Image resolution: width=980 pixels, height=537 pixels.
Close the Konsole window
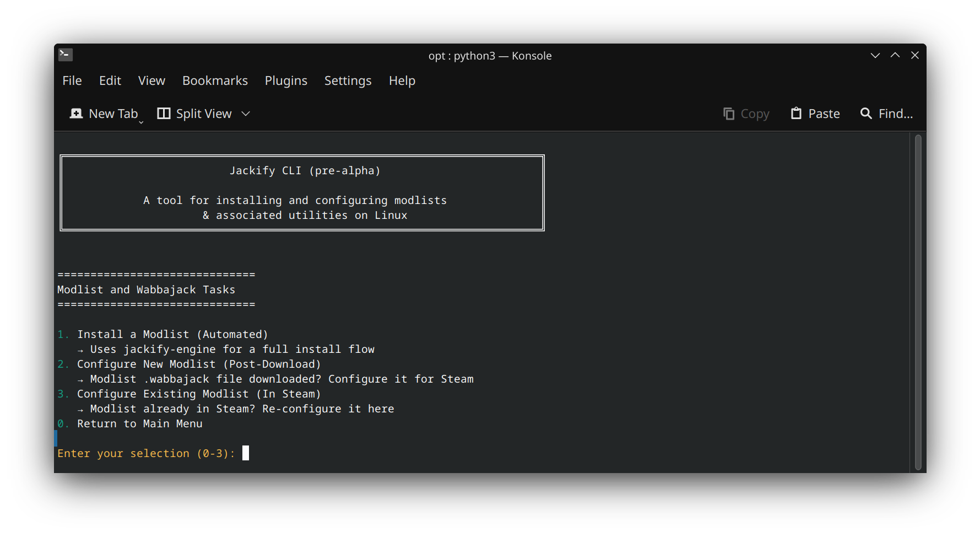pos(915,56)
